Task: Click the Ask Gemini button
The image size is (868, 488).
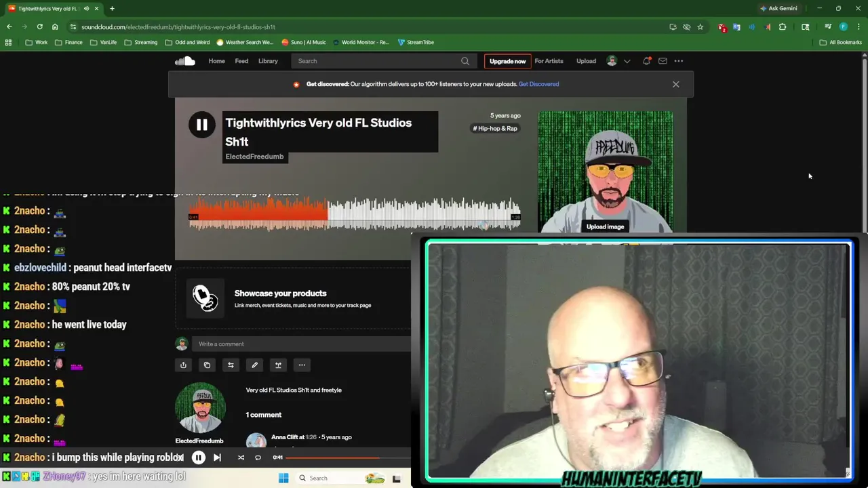Action: 778,9
